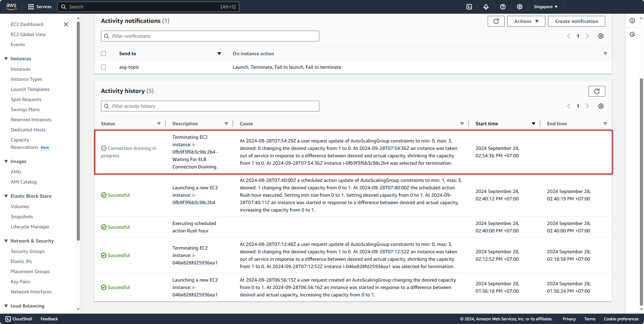Screen dimensions: 644x324
Task: Open the Notifications panel icon on right rail
Action: (x=632, y=34)
